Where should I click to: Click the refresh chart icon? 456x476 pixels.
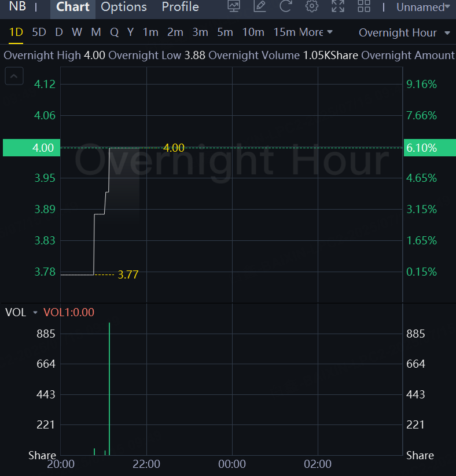click(285, 6)
